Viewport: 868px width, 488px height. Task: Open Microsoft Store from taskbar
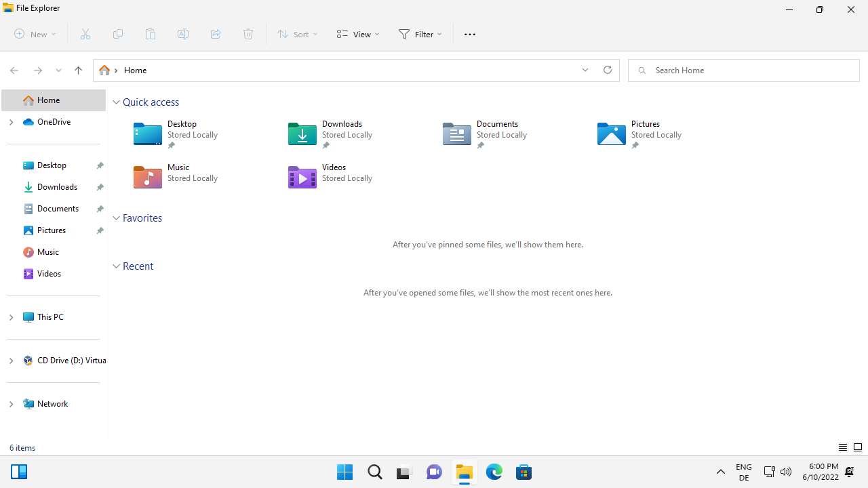click(524, 472)
